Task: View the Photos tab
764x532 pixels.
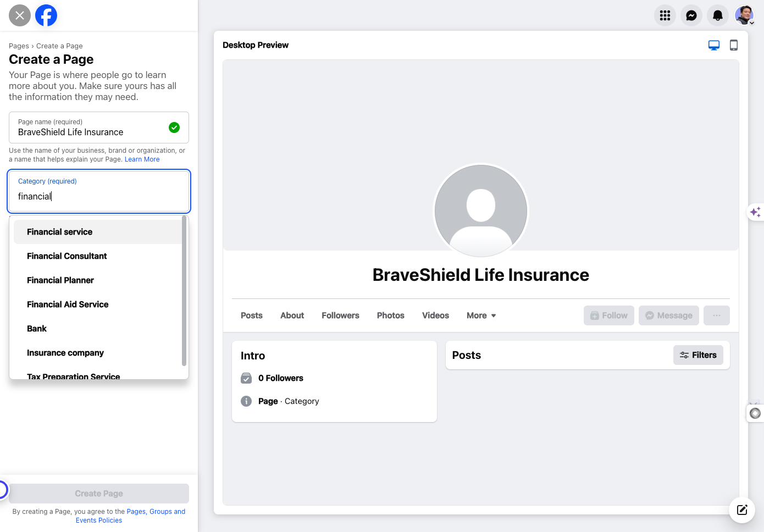Action: coord(391,315)
